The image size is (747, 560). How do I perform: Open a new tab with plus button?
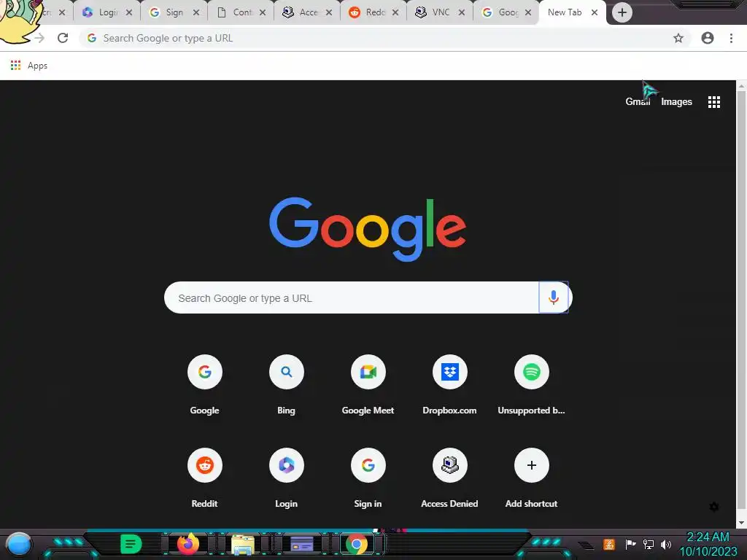(x=622, y=12)
